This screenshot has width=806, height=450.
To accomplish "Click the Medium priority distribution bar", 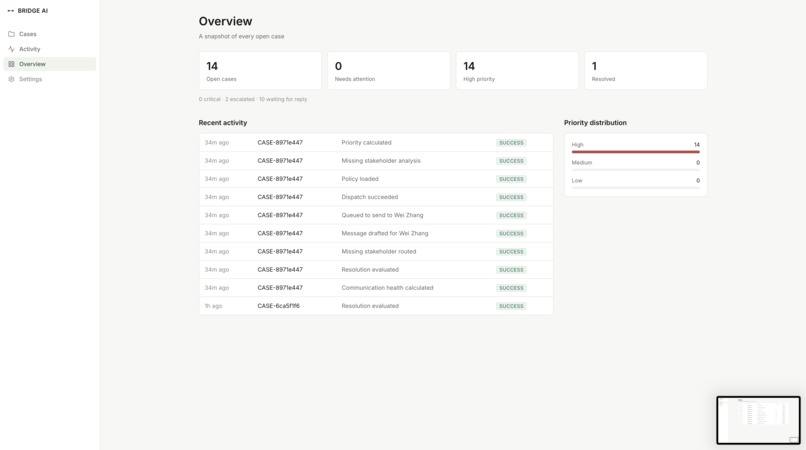I will click(x=635, y=170).
